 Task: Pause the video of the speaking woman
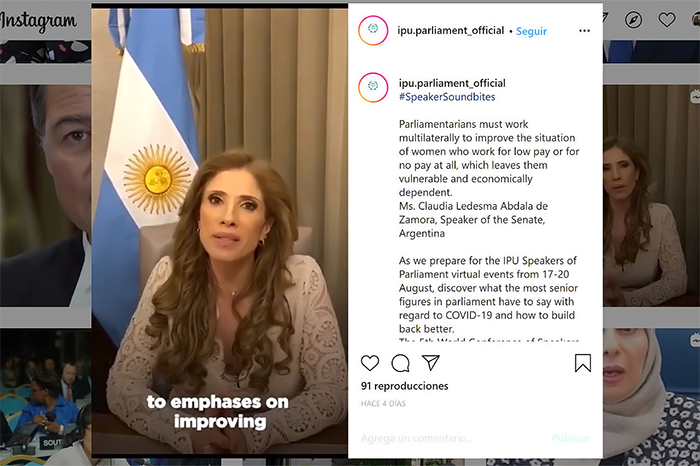point(220,230)
